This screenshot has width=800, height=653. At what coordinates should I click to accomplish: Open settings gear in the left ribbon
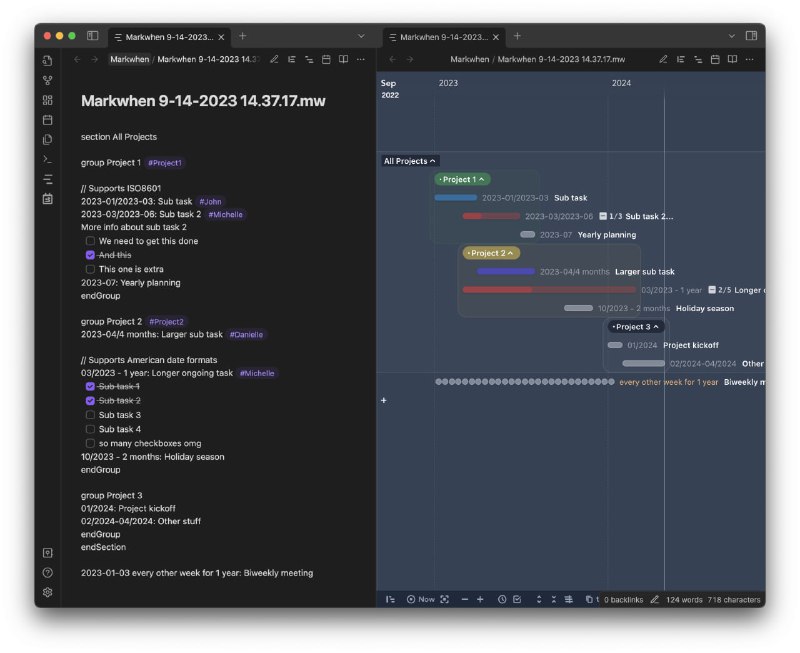(47, 592)
